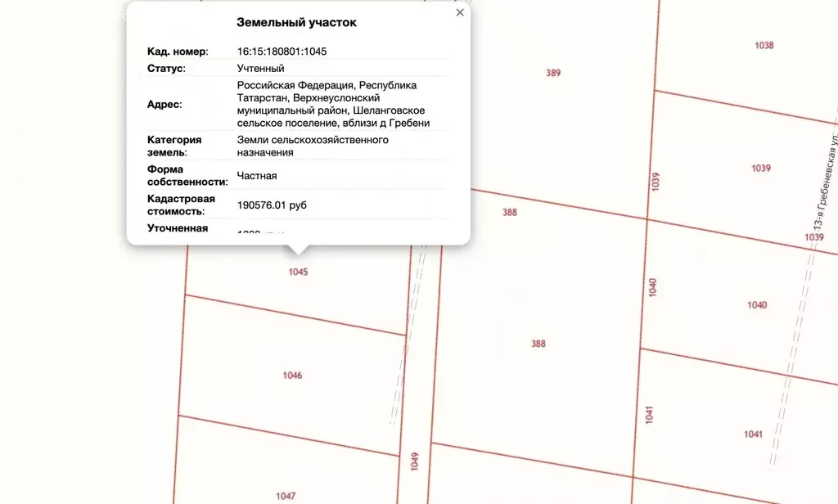Image resolution: width=838 pixels, height=504 pixels.
Task: Click the Категория земель field label
Action: [173, 146]
